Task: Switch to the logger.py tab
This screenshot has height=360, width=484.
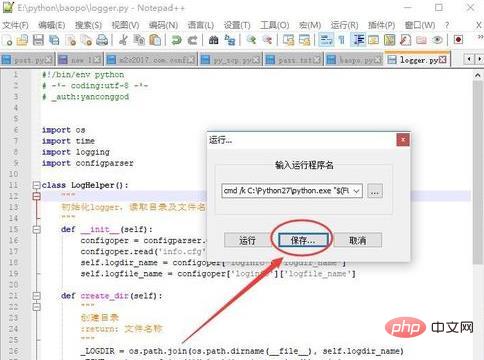Action: point(418,60)
